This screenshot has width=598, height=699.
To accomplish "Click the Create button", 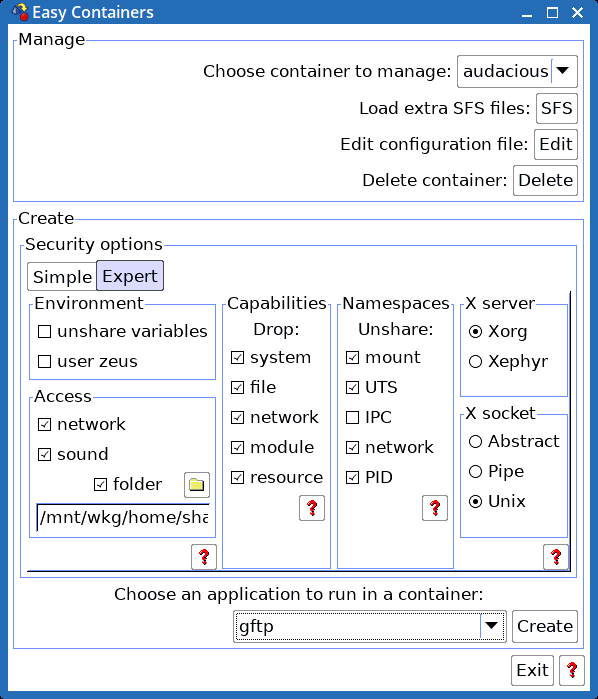I will [x=545, y=626].
